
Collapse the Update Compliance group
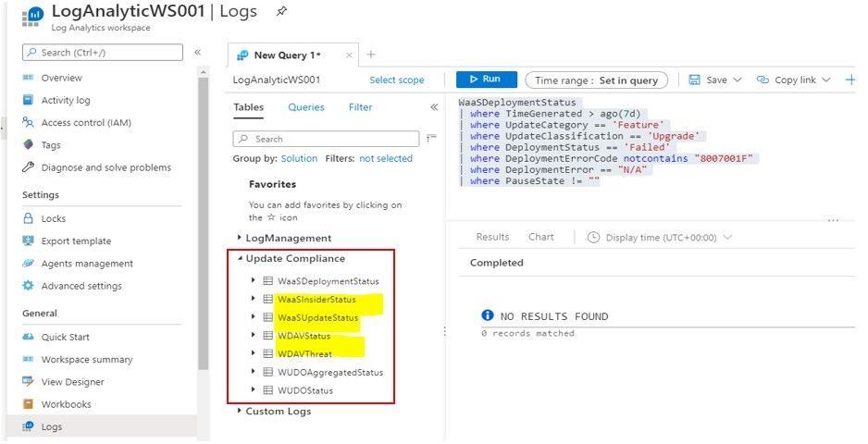coord(240,258)
